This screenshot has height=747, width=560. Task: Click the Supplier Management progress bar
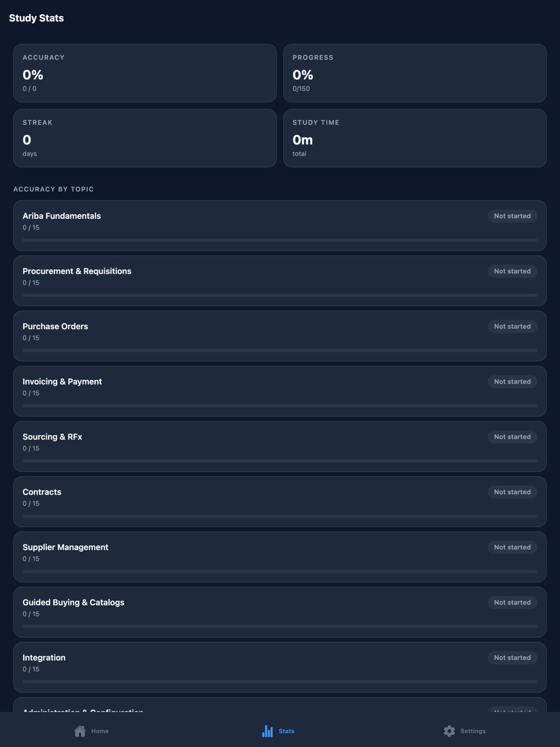tap(280, 571)
